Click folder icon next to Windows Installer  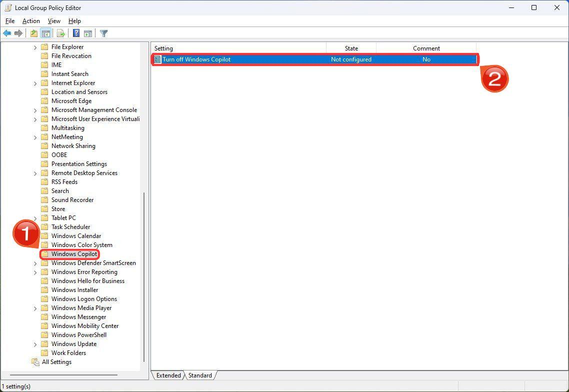click(x=44, y=290)
